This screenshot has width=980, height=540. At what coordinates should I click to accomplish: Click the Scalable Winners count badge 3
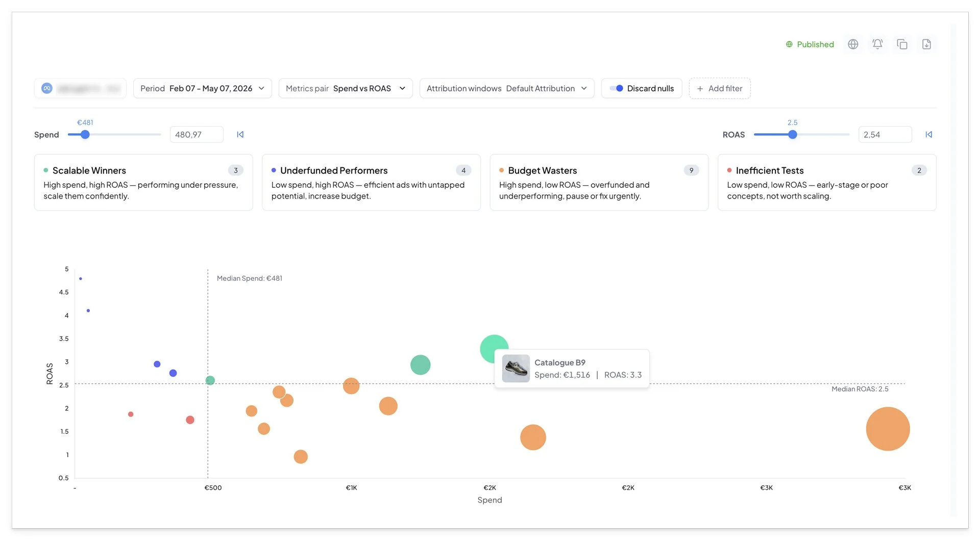[x=236, y=170]
